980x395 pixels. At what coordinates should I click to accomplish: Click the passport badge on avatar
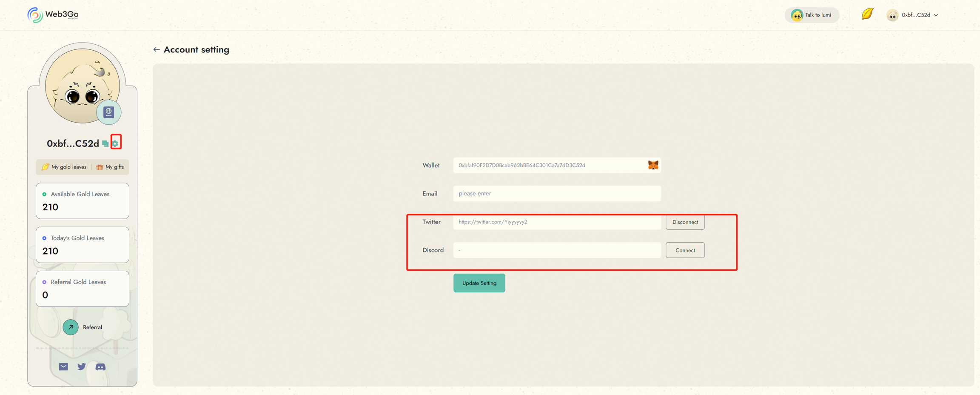pos(109,112)
